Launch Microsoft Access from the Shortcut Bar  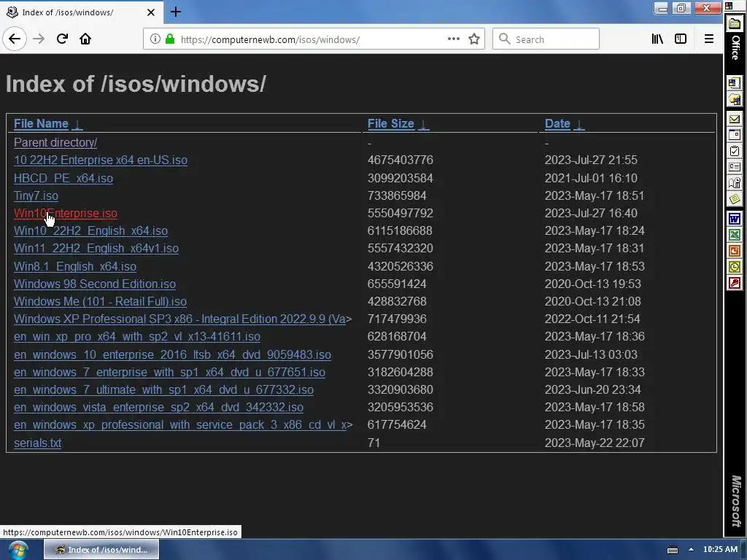coord(735,284)
